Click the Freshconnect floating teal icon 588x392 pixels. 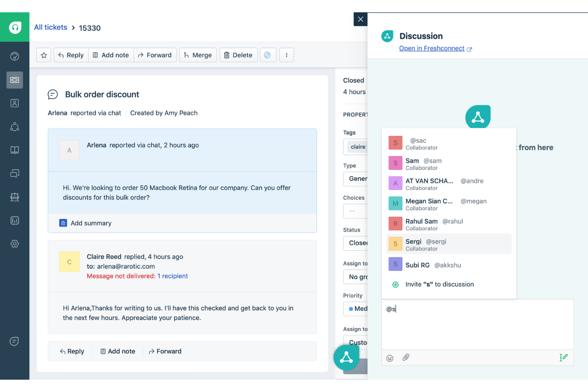click(346, 357)
